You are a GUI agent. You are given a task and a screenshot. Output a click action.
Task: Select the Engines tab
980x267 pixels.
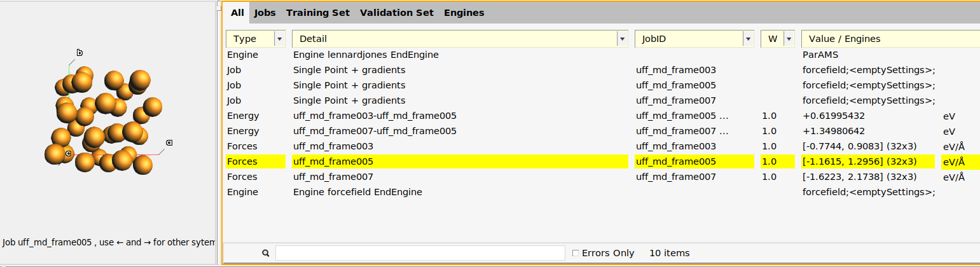point(464,13)
